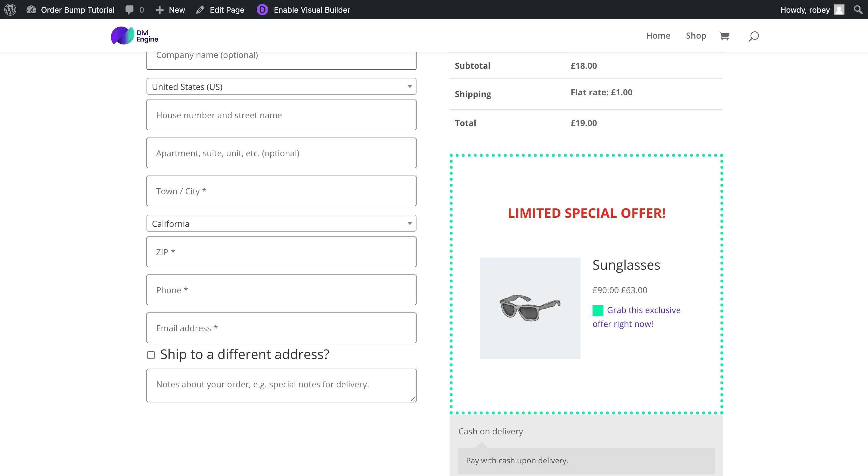Screen dimensions: 868x476
Task: Click the user avatar in the admin bar
Action: (x=839, y=10)
